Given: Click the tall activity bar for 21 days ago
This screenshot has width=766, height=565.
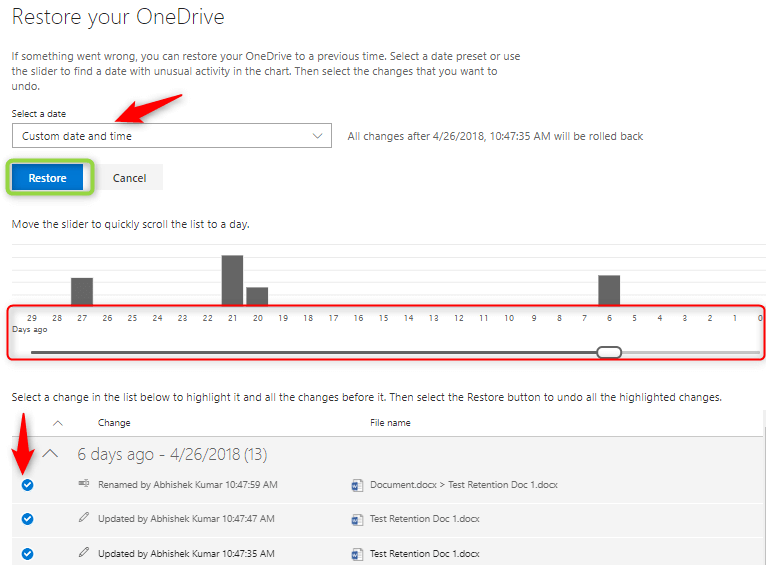Looking at the screenshot, I should (233, 280).
